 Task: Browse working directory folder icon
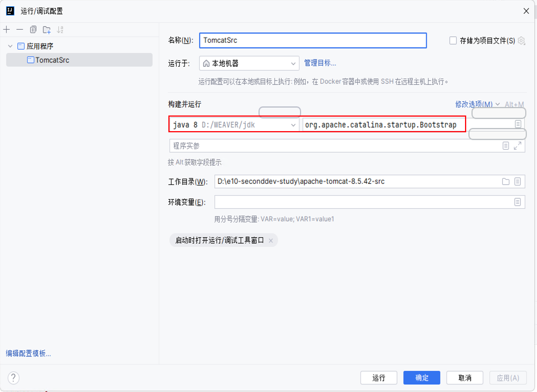[505, 181]
